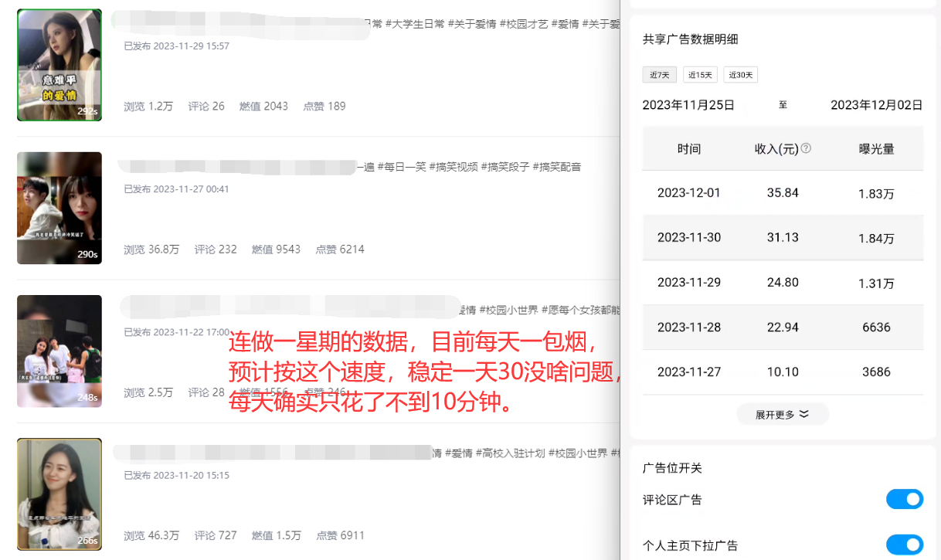
Task: Click the help icon beside 收入(元)
Action: tap(806, 148)
